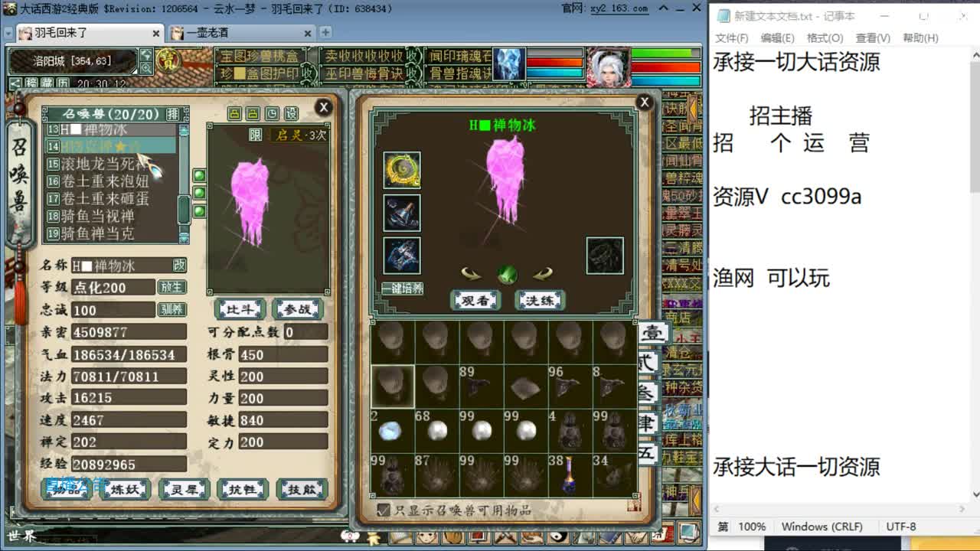Switch to the 一壶老酒 game tab

pyautogui.click(x=241, y=33)
